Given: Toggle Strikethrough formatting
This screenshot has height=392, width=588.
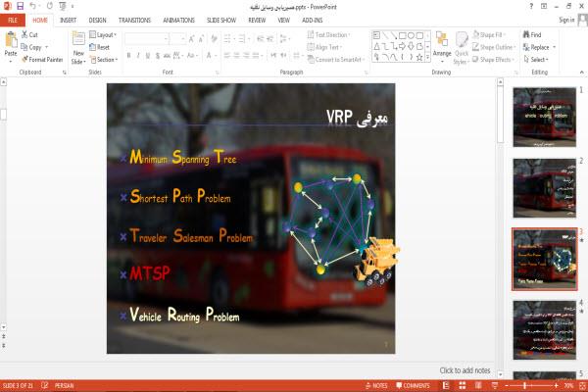Looking at the screenshot, I should (x=167, y=56).
